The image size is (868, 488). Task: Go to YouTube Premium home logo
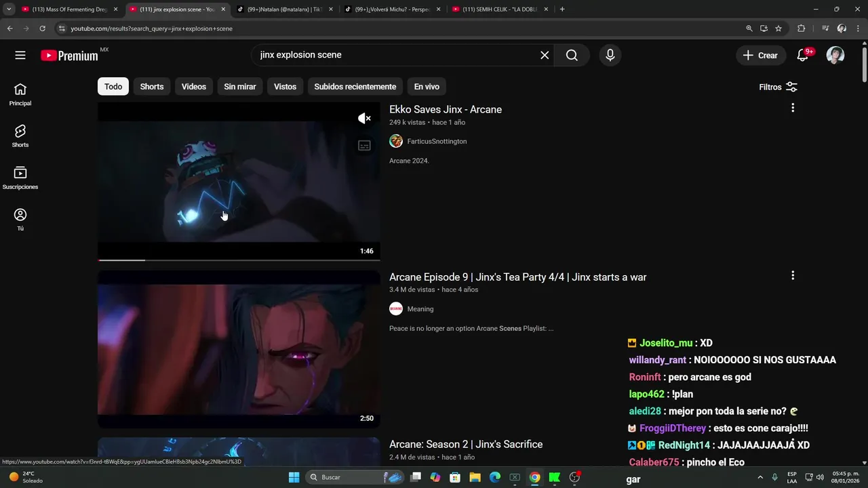pos(69,56)
